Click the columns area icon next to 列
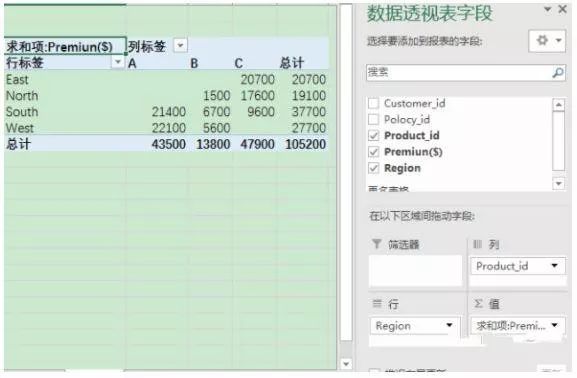577x378 pixels. click(477, 244)
